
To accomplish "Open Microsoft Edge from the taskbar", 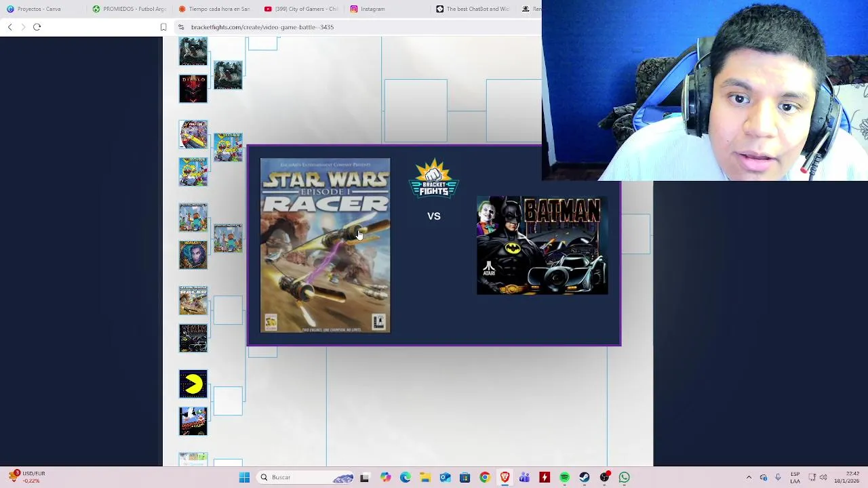I will pos(405,478).
